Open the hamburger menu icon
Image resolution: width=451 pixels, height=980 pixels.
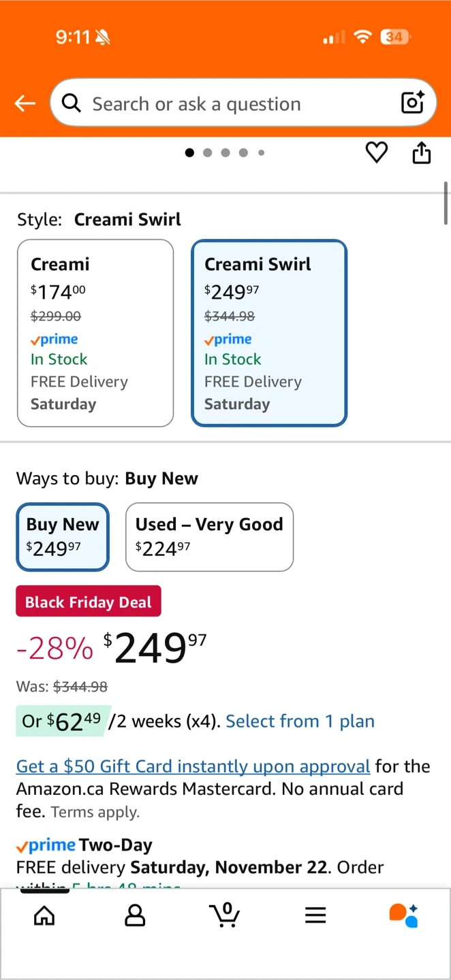pyautogui.click(x=315, y=915)
